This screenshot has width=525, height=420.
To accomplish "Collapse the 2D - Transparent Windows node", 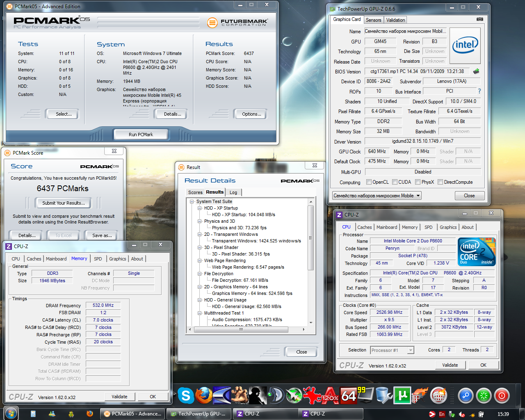I will pyautogui.click(x=200, y=234).
